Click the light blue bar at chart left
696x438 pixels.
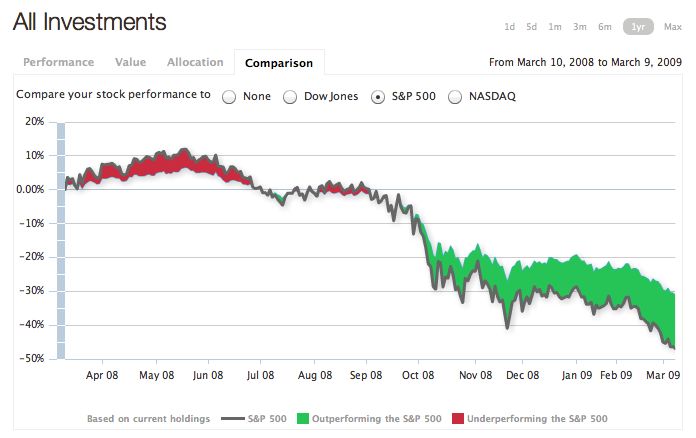[x=61, y=240]
